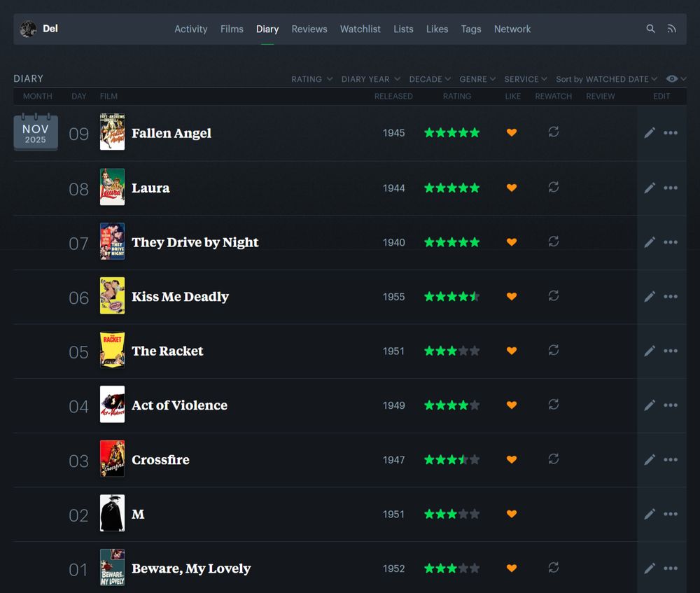Open the Reviews section
This screenshot has width=700, height=593.
(x=309, y=29)
